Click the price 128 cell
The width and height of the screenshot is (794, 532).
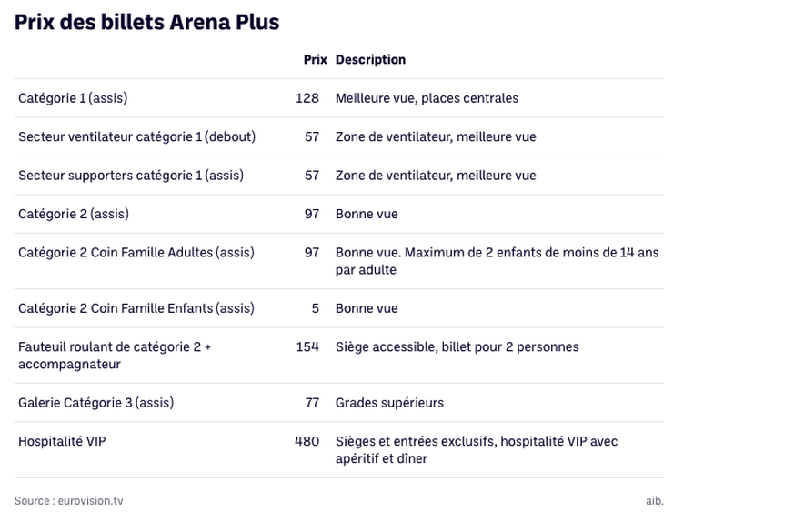pyautogui.click(x=307, y=98)
